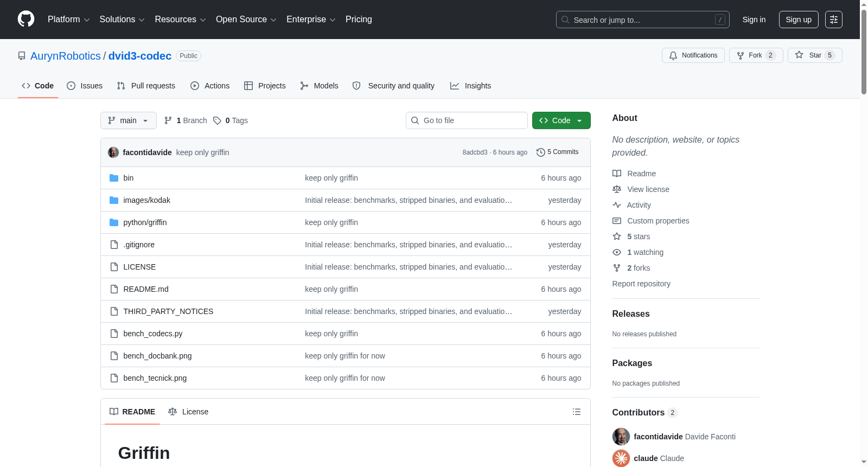Open commit hash 8adcbd3
Screen dimensions: 868x467
(x=475, y=152)
